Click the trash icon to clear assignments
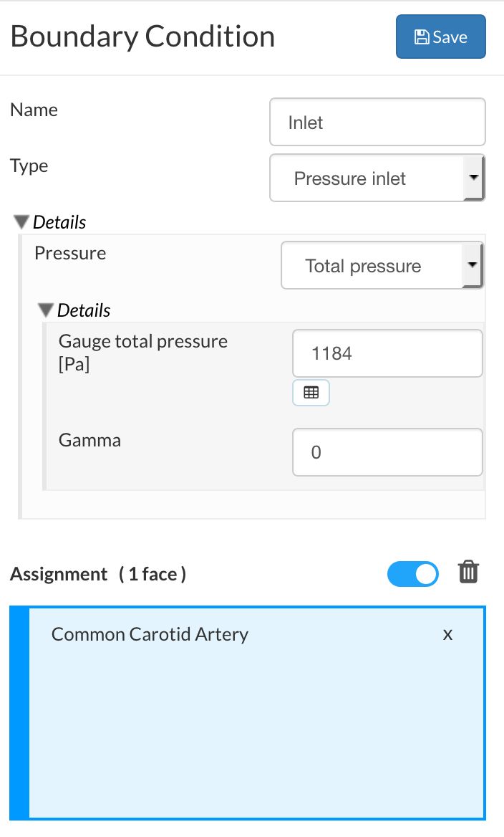 pos(468,573)
